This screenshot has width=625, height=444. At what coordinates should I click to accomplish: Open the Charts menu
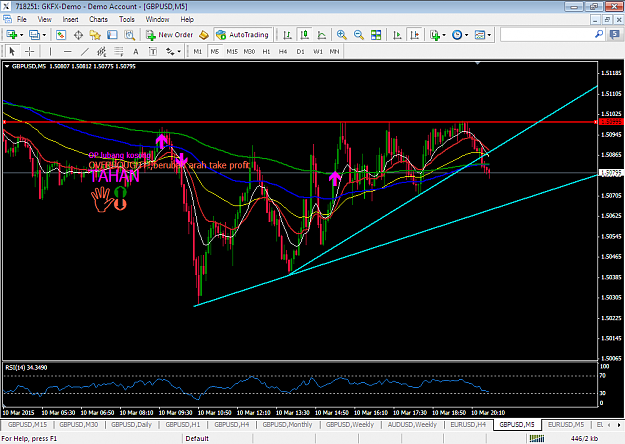tap(98, 19)
